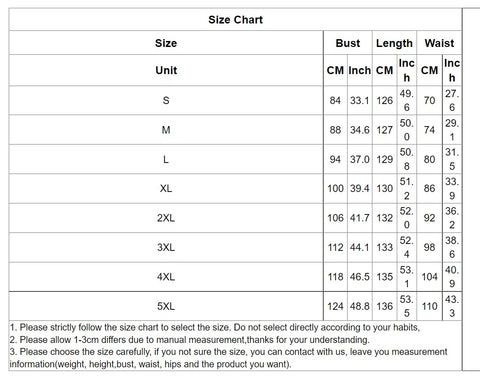Click note 1 about following size chart
This screenshot has height=377, width=480.
coord(215,327)
